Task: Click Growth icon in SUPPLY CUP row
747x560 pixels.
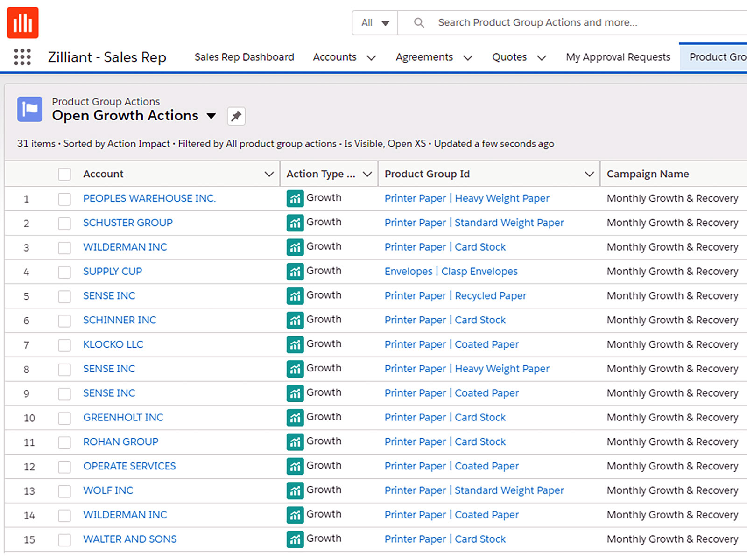Action: pos(295,272)
